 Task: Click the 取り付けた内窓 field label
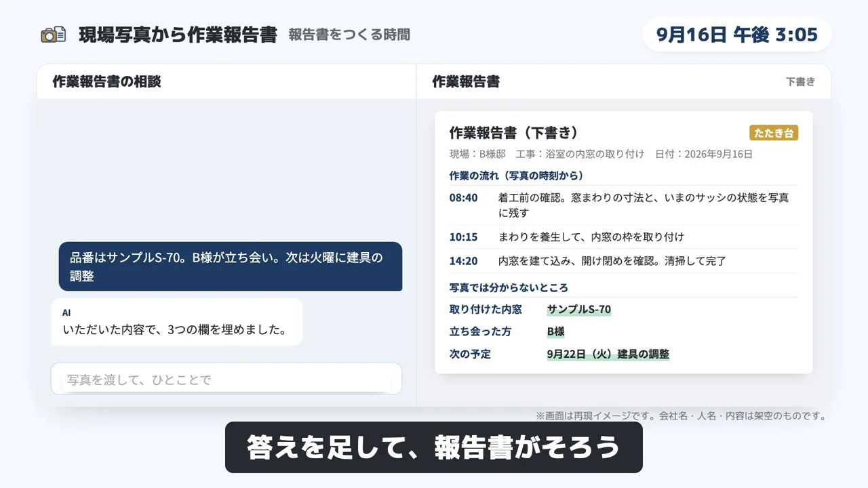click(x=486, y=310)
